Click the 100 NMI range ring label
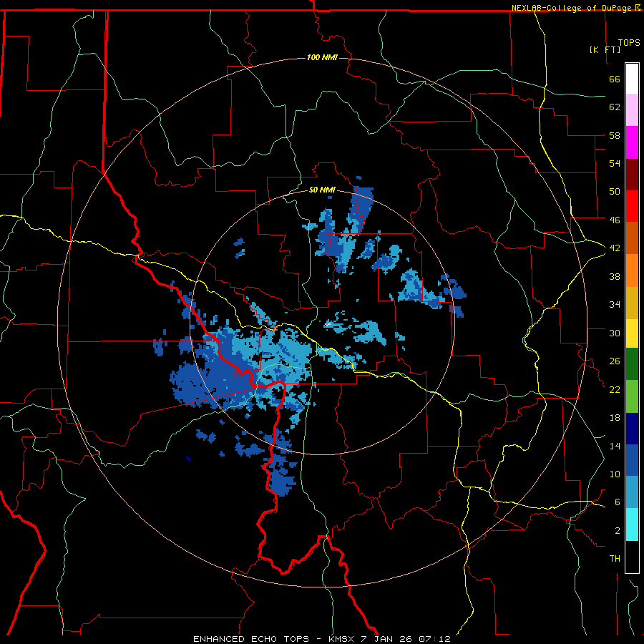The height and width of the screenshot is (644, 644). pyautogui.click(x=322, y=57)
